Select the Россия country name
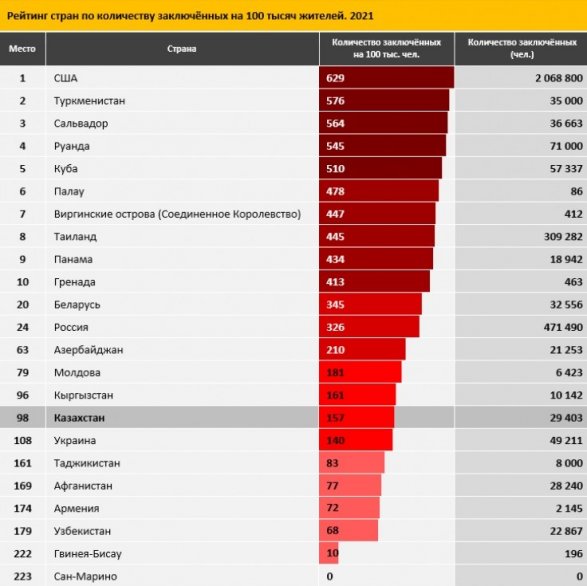The image size is (587, 586). pos(71,327)
